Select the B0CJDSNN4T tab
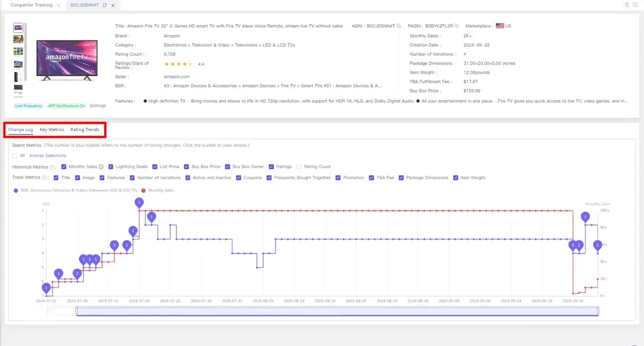The height and width of the screenshot is (346, 644). click(85, 5)
